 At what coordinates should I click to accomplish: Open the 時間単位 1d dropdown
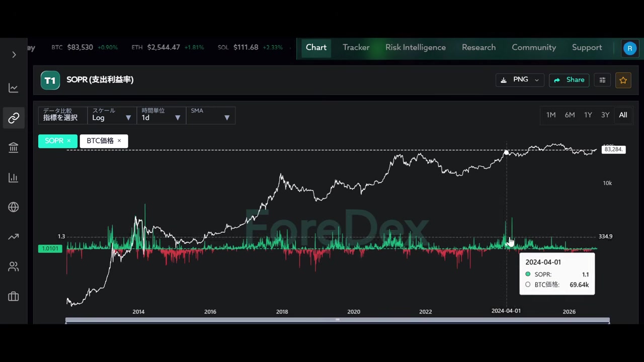point(161,115)
